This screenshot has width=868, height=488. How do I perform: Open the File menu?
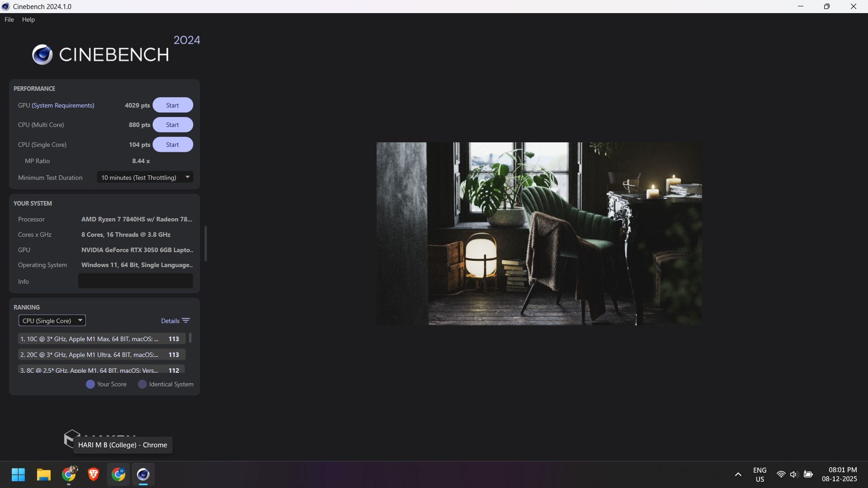[x=9, y=19]
